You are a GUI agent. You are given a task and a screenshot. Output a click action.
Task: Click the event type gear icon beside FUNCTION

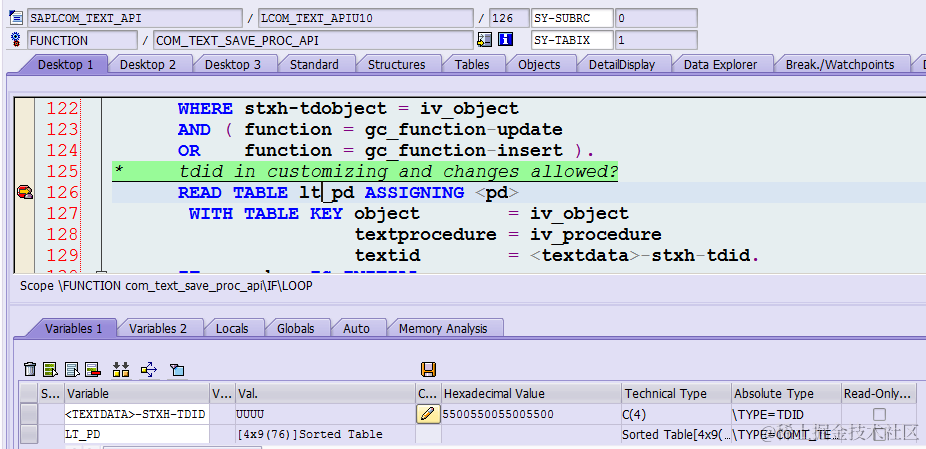(x=16, y=40)
